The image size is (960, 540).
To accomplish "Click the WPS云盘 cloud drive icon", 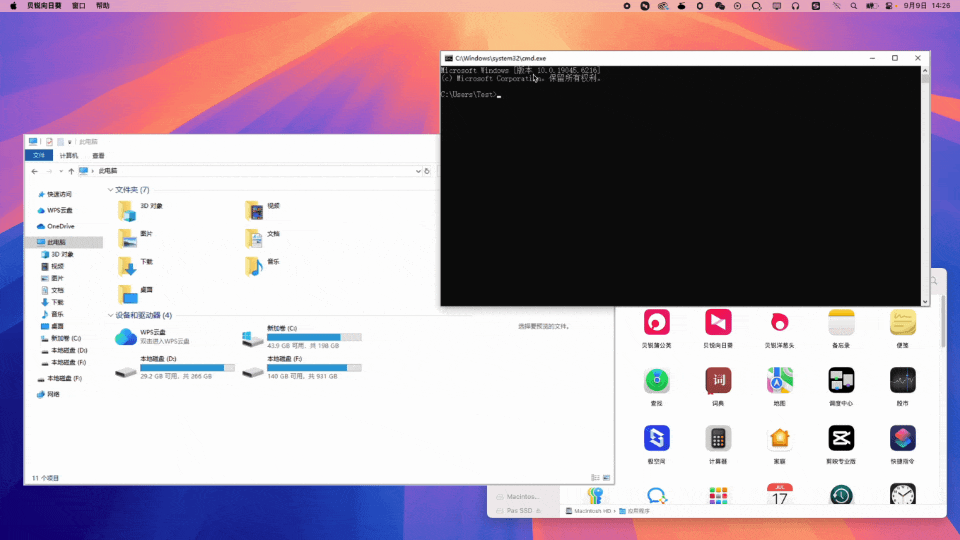I will tap(126, 337).
